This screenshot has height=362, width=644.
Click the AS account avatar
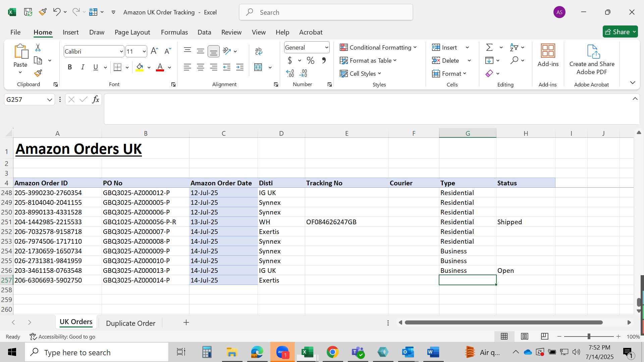click(559, 12)
